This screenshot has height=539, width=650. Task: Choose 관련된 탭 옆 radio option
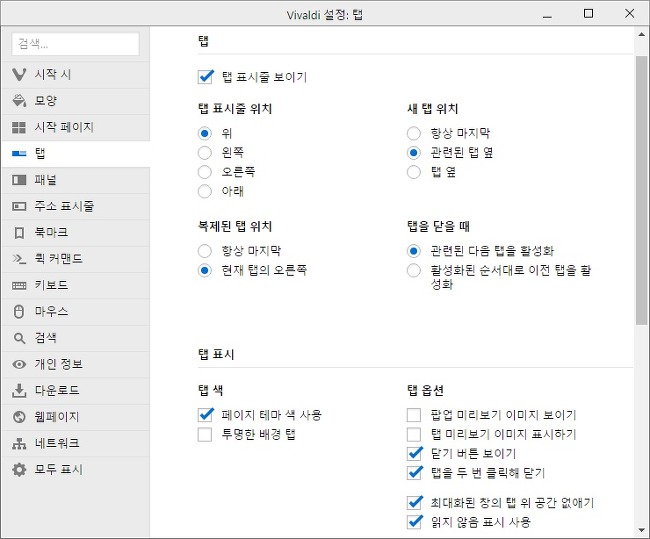click(414, 153)
